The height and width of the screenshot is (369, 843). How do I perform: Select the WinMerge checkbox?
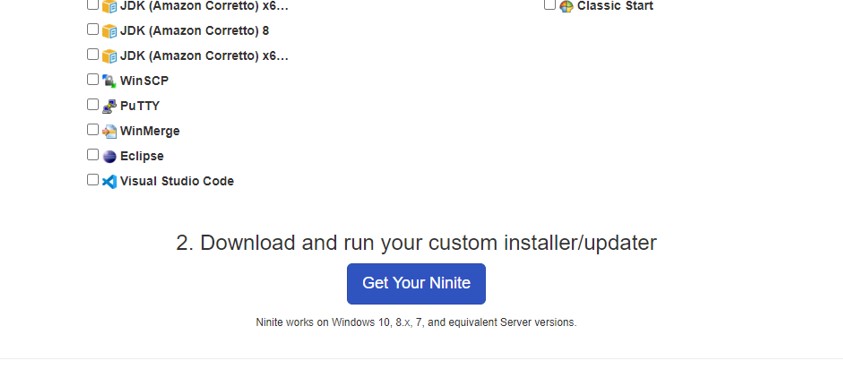(x=93, y=130)
